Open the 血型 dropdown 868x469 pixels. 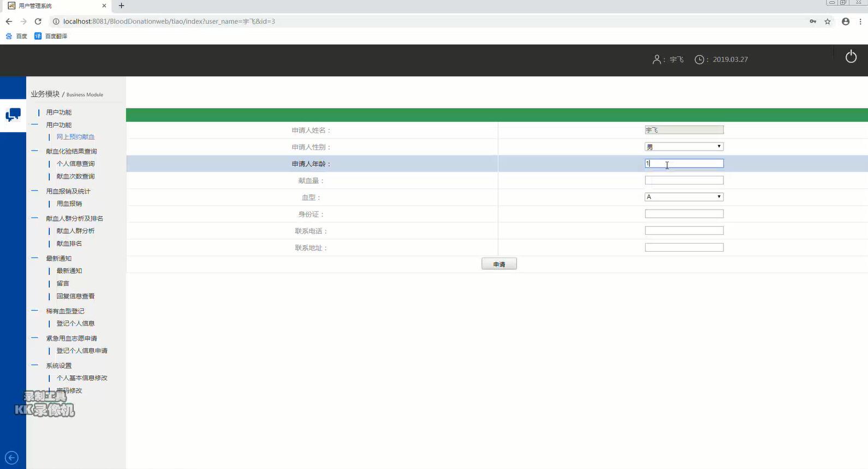(684, 197)
